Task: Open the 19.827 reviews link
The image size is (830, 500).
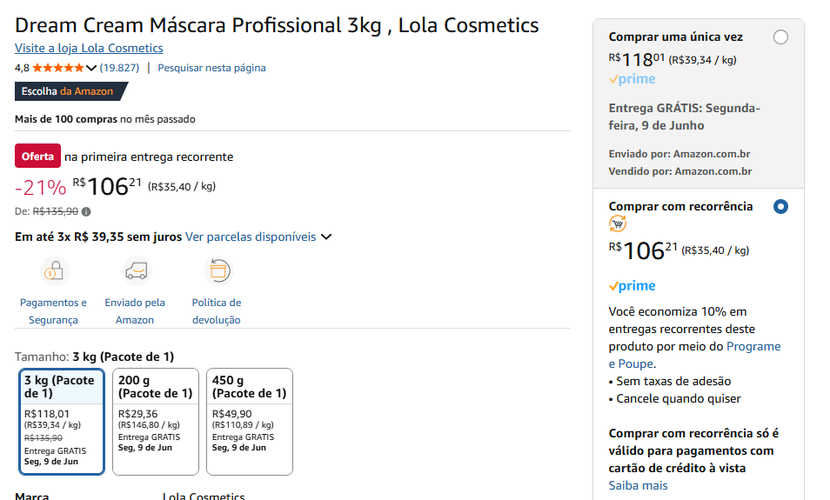Action: click(119, 68)
